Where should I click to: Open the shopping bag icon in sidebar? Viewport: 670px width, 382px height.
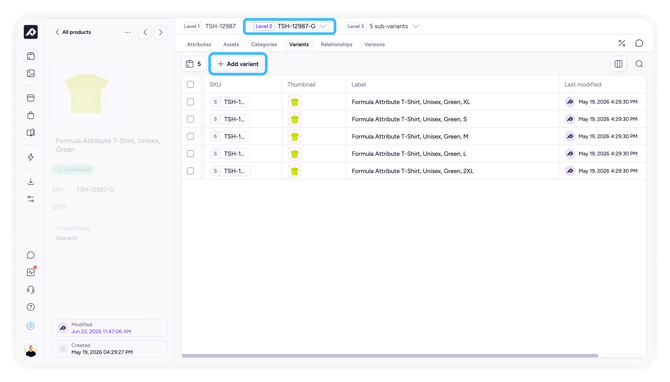click(x=31, y=115)
